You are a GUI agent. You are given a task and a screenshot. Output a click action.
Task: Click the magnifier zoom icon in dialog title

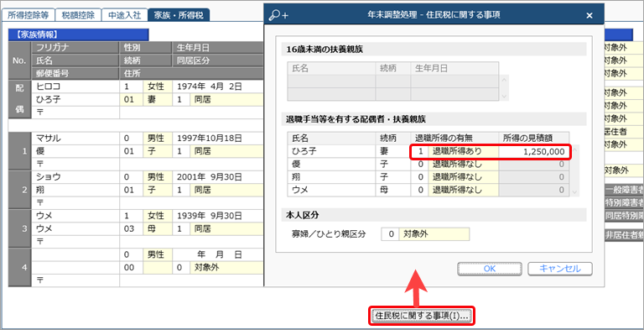pos(278,15)
